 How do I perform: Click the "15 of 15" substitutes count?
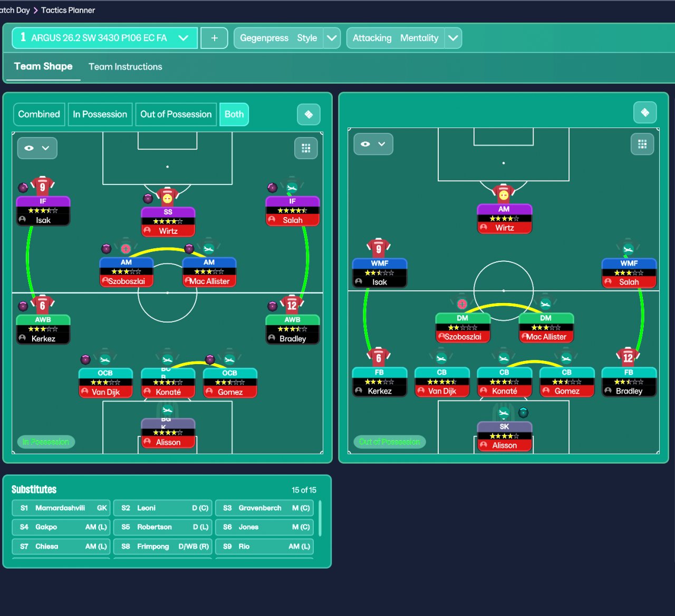304,490
